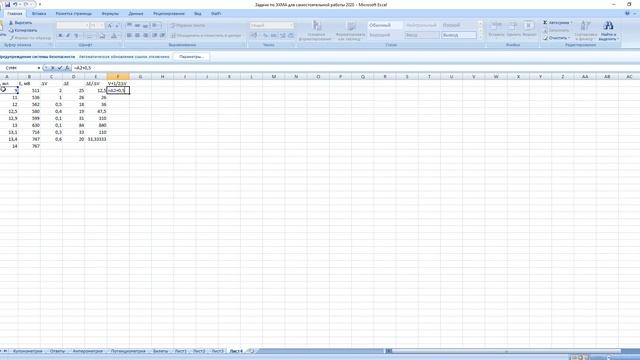Toggle underline formatting

click(x=76, y=36)
